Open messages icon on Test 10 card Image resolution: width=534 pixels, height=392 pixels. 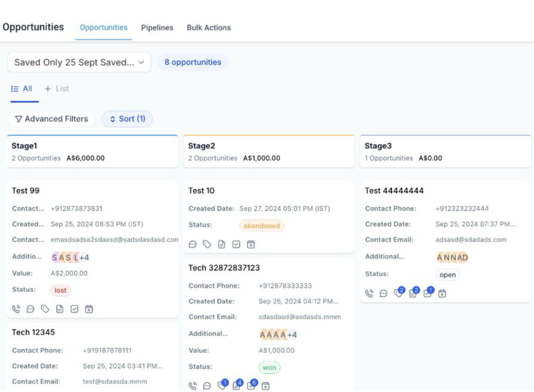point(193,244)
